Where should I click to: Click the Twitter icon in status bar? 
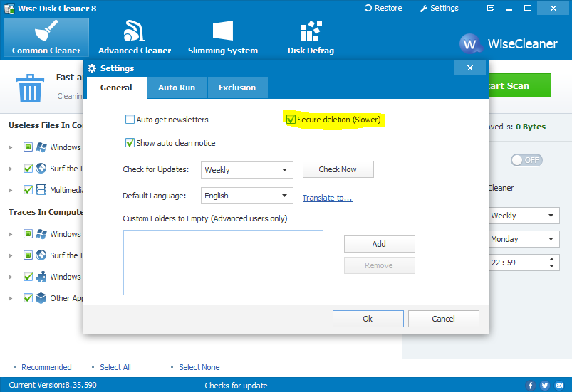[x=545, y=385]
